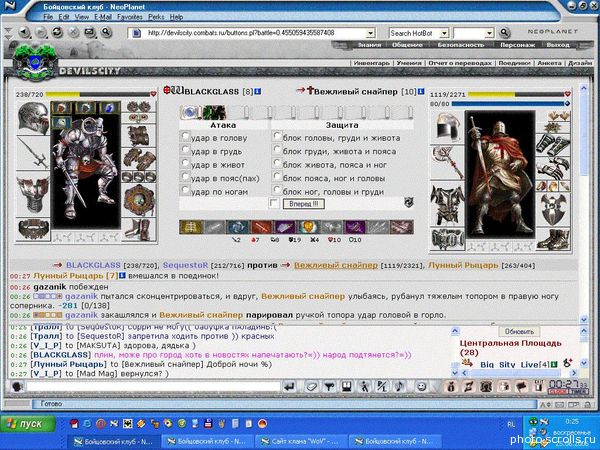600x450 pixels.
Task: Click the Go search magnifier after HotBot
Action: click(504, 33)
